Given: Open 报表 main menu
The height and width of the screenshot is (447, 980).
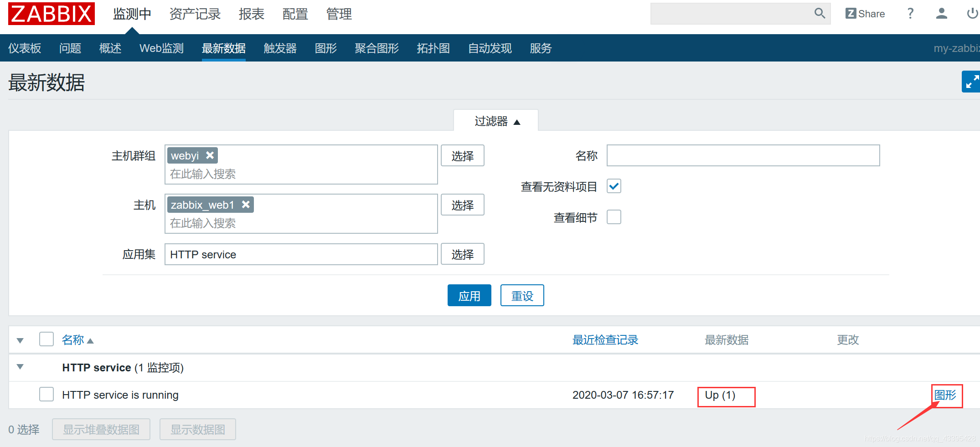Looking at the screenshot, I should point(252,14).
